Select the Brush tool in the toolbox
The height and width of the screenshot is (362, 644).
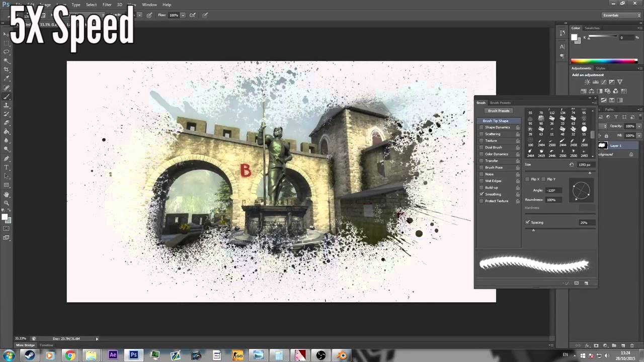point(7,97)
